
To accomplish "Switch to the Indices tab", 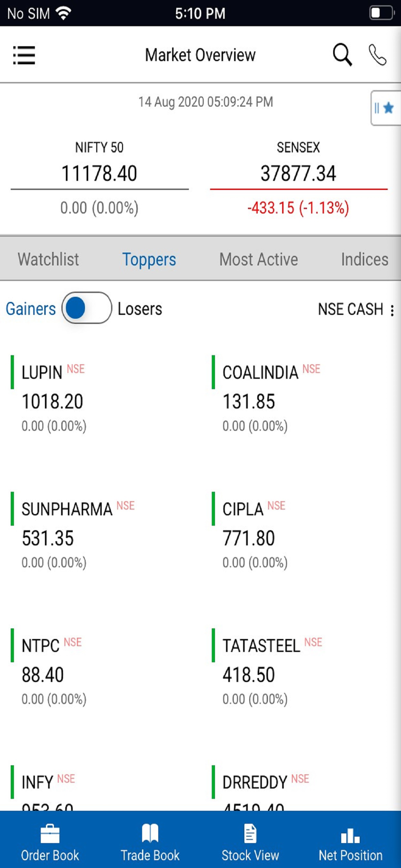I will 365,259.
